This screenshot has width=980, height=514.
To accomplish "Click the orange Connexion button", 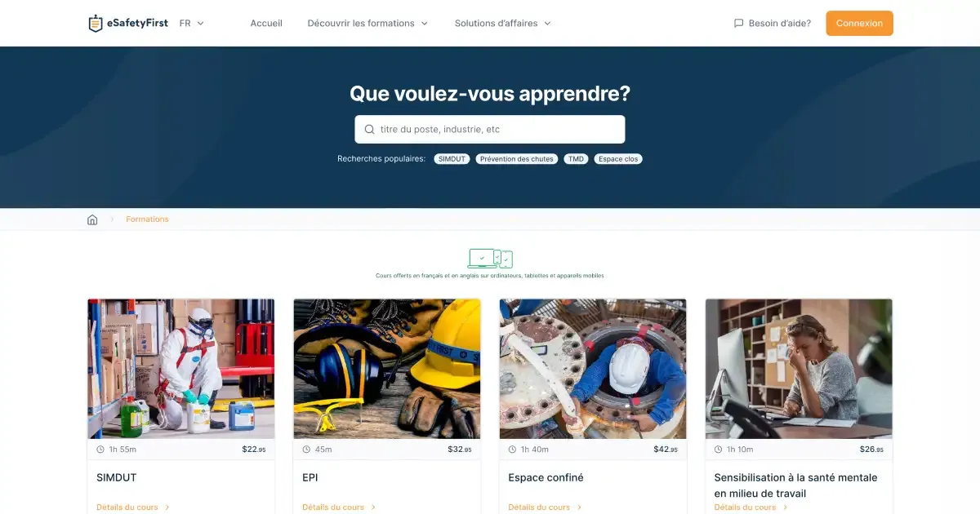I will tap(859, 24).
